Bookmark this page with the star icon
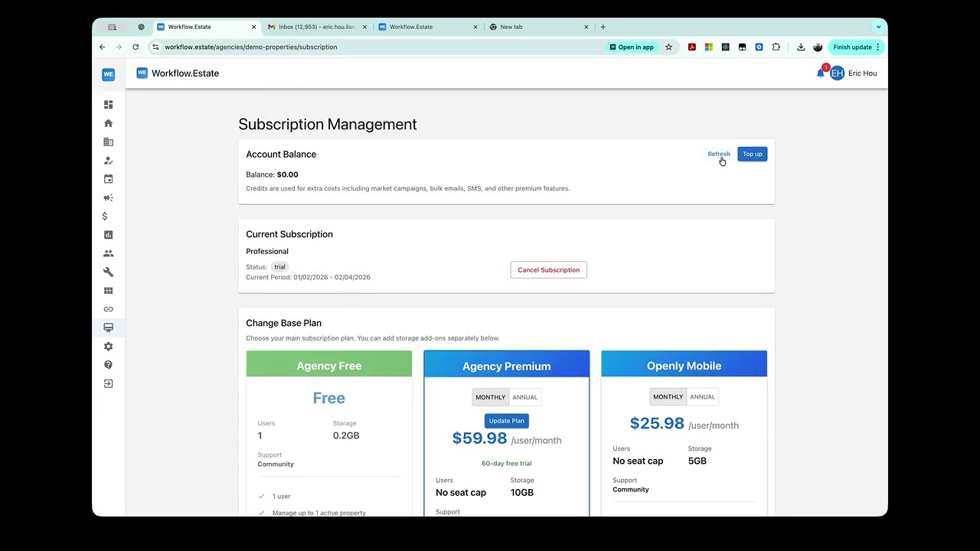Screen dimensions: 980x551 click(668, 47)
